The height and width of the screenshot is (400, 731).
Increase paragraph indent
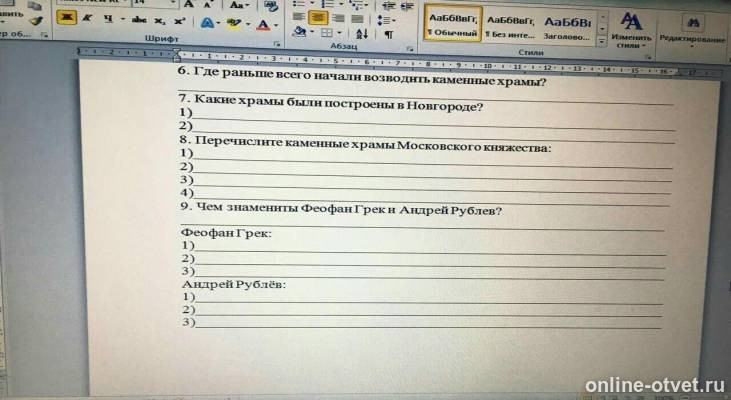click(x=407, y=6)
